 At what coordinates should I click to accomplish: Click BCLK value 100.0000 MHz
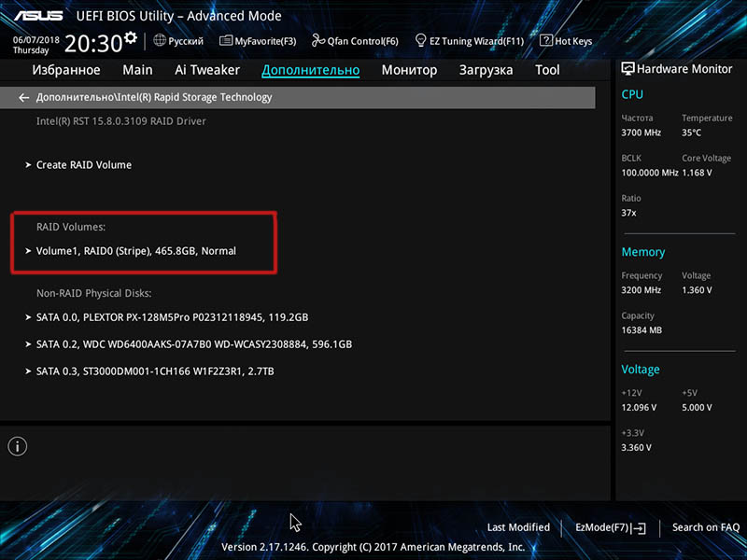point(650,173)
